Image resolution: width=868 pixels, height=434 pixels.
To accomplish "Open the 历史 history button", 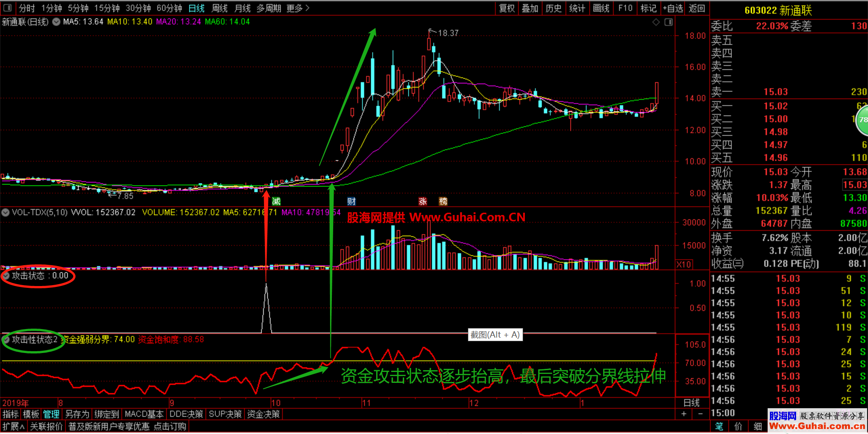I will (x=553, y=8).
